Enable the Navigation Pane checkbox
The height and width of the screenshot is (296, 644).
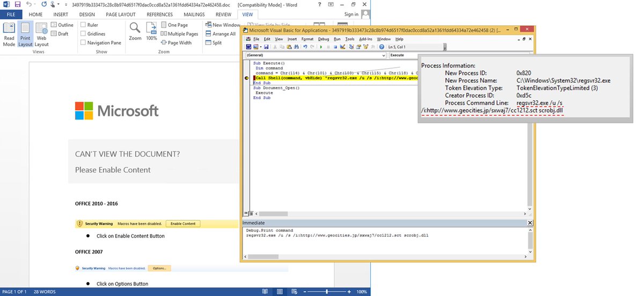(x=82, y=43)
